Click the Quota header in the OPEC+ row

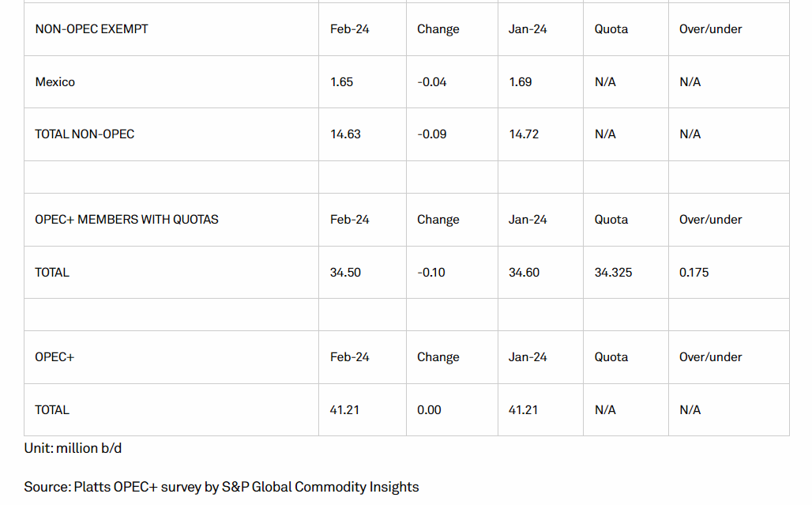click(x=611, y=357)
